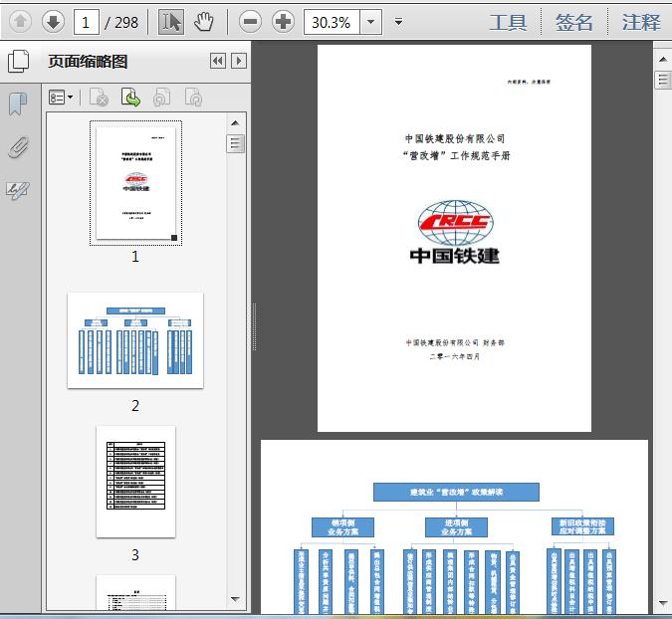Image resolution: width=672 pixels, height=619 pixels.
Task: Click the page number input field
Action: (88, 21)
